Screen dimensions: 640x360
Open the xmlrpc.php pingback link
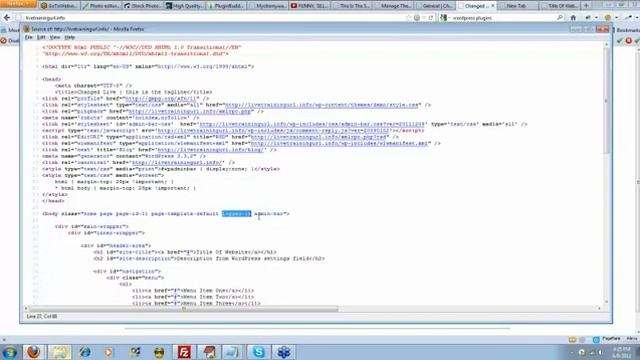[x=191, y=111]
